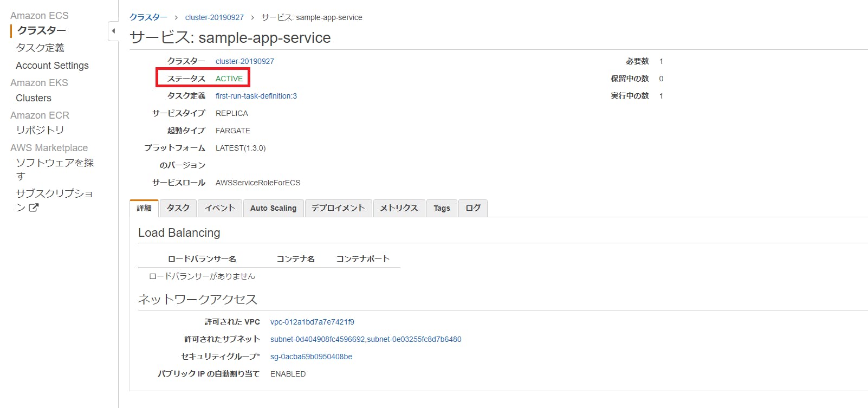This screenshot has height=408, width=868.
Task: Click the cluster-20190927 breadcrumb link
Action: [x=215, y=17]
